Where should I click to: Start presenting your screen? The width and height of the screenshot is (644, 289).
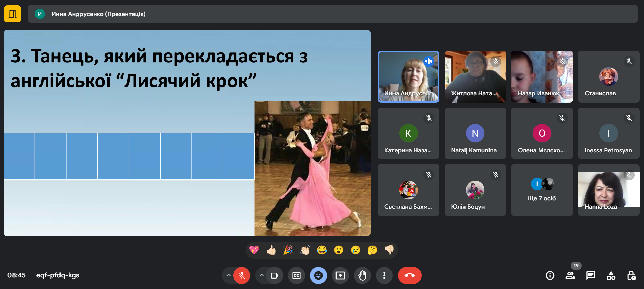(x=340, y=275)
